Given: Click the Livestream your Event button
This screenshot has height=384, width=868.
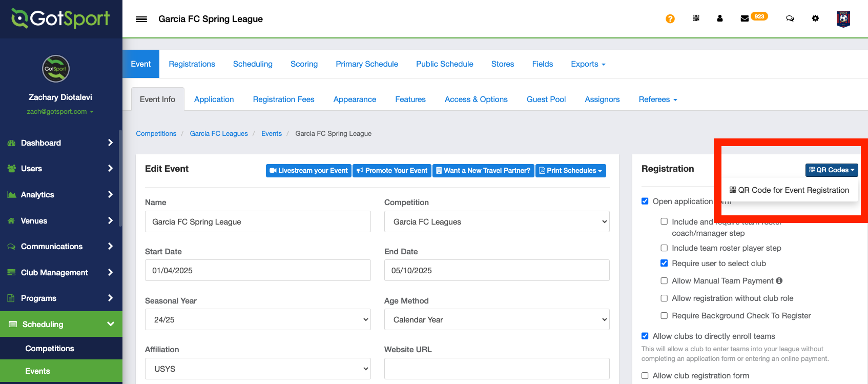Looking at the screenshot, I should click(308, 171).
